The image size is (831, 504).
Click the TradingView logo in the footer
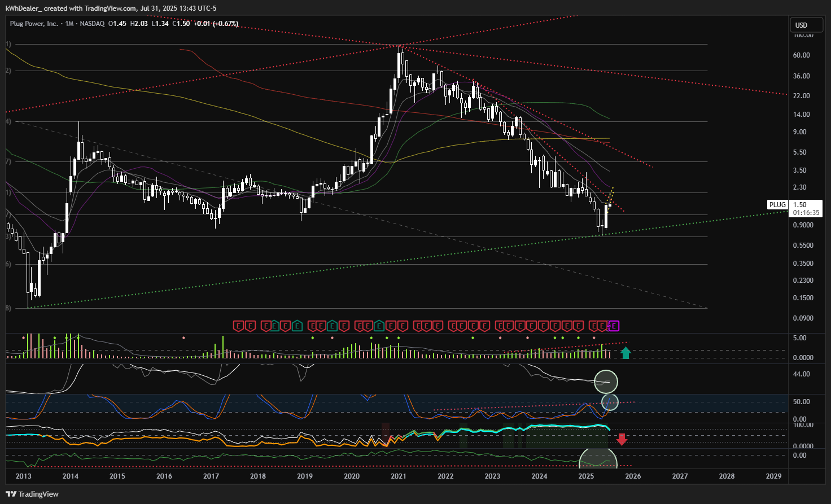pos(32,494)
